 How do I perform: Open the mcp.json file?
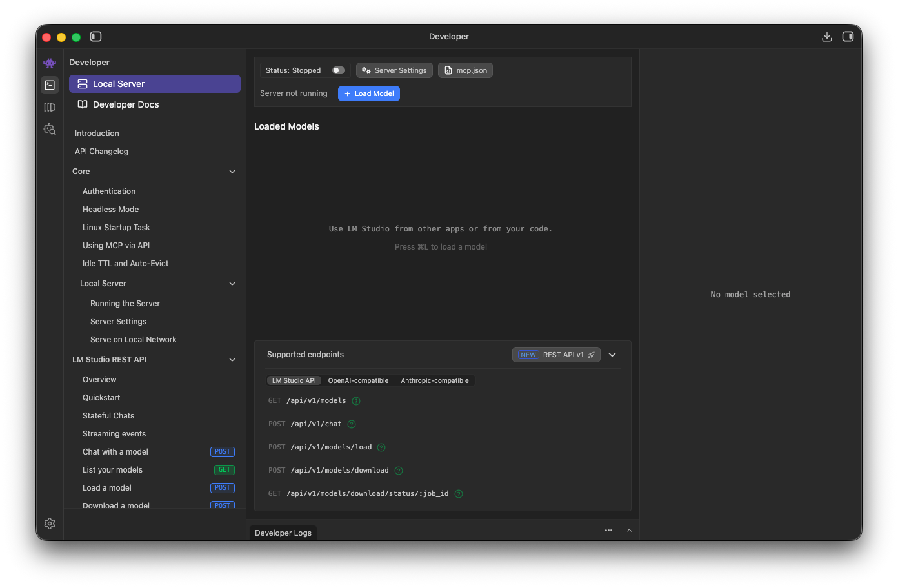(465, 70)
